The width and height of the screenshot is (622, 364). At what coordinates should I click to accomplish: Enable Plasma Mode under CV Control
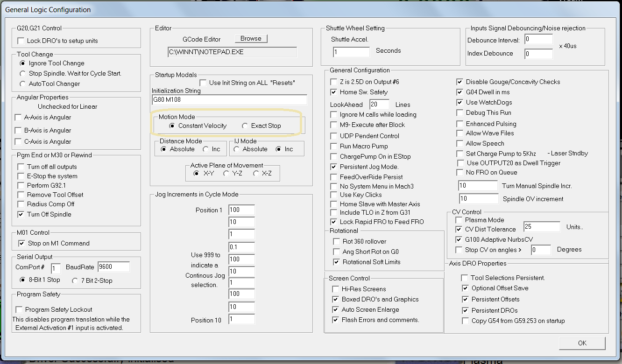pyautogui.click(x=459, y=220)
